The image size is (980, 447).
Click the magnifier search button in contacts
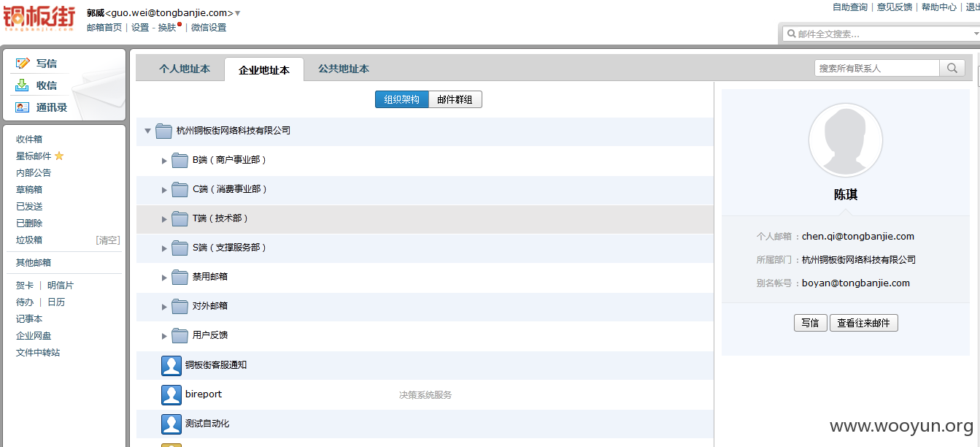click(x=952, y=68)
